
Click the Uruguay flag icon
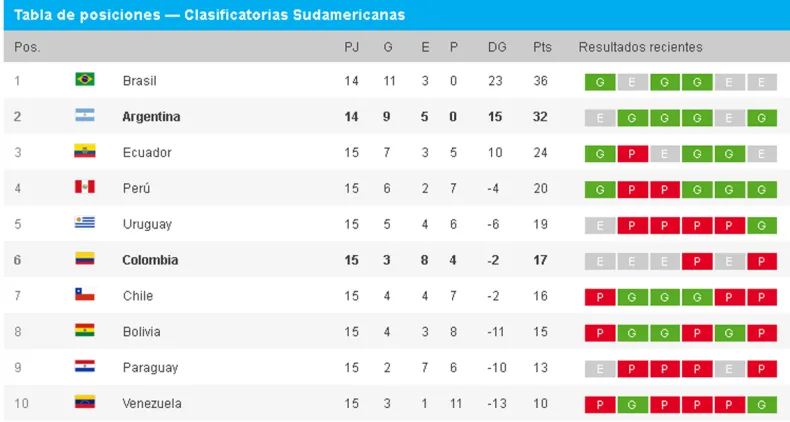[85, 223]
